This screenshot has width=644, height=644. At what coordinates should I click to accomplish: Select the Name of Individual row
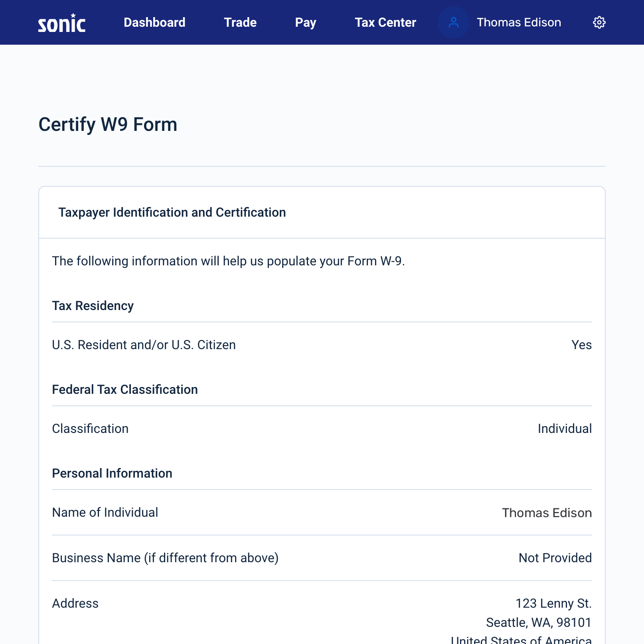(105, 512)
